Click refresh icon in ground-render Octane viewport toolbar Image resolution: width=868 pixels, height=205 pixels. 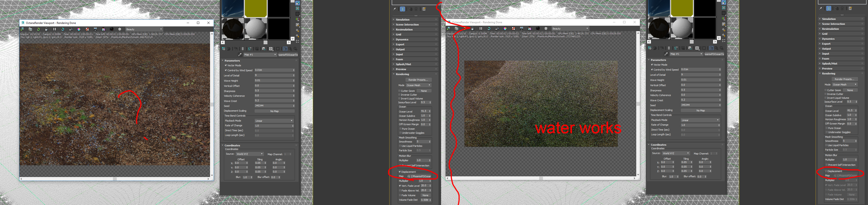coord(38,29)
